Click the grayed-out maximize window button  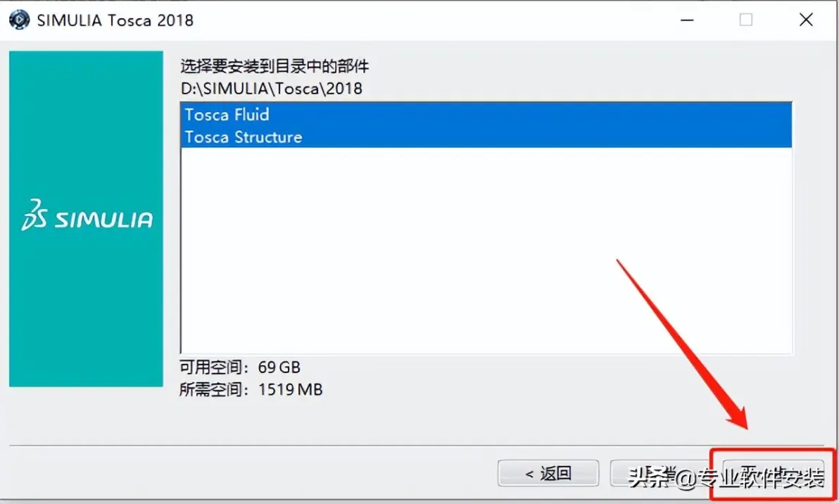[746, 20]
